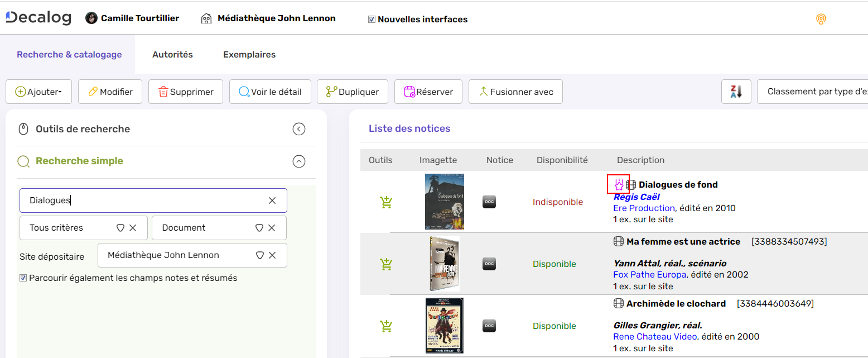Toggle the Nouvelles interfaces checkbox
Viewport: 868px width, 358px height.
(x=372, y=18)
